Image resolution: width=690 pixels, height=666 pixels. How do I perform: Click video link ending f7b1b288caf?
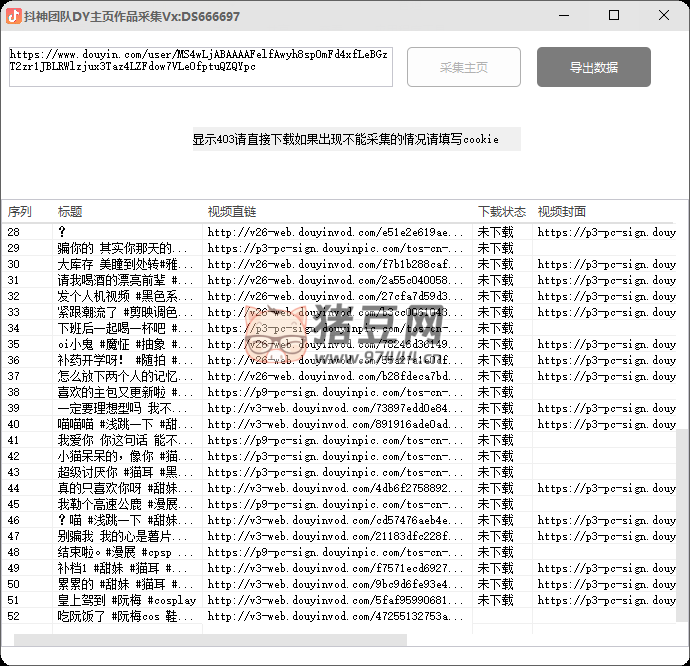[x=335, y=264]
